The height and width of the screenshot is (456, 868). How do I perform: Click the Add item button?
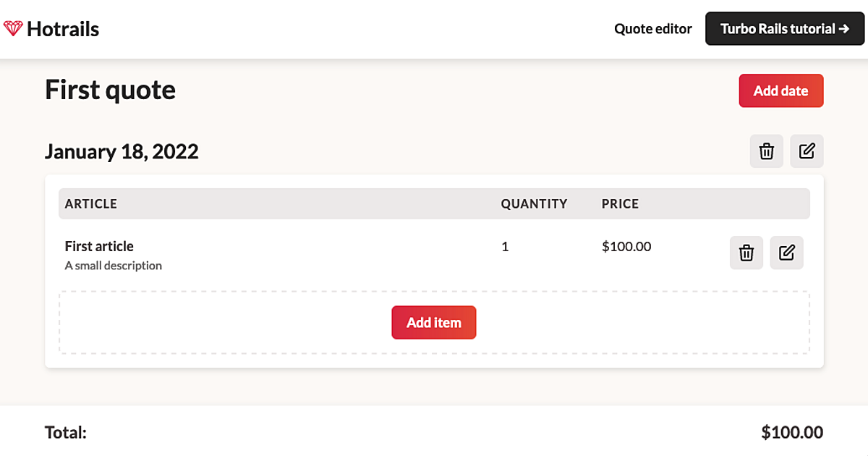(x=434, y=322)
